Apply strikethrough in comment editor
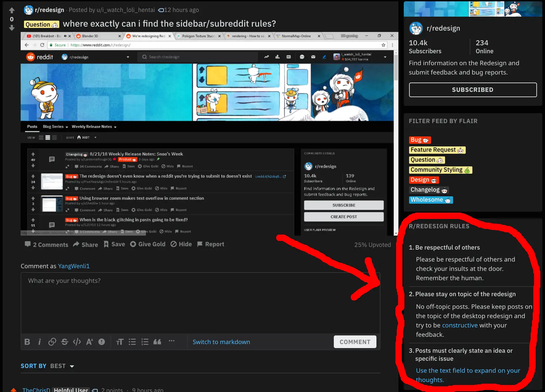 [x=65, y=342]
